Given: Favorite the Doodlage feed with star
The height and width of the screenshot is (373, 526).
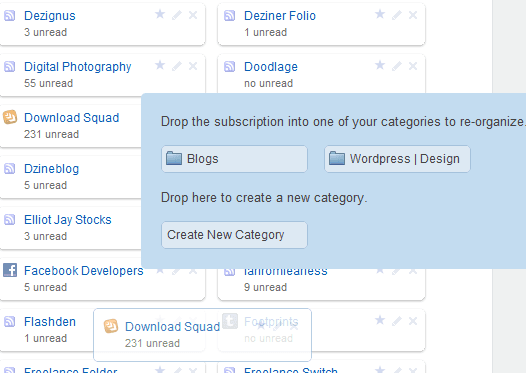Looking at the screenshot, I should [380, 65].
